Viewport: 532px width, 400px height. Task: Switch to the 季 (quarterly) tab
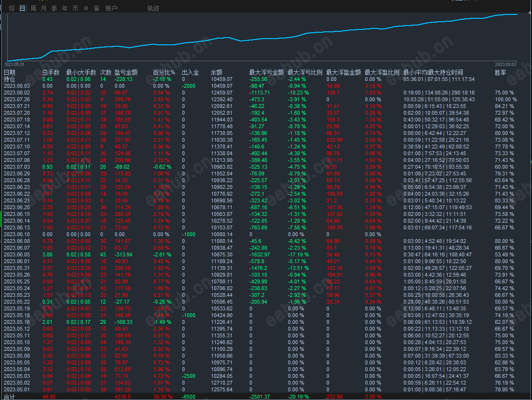54,8
